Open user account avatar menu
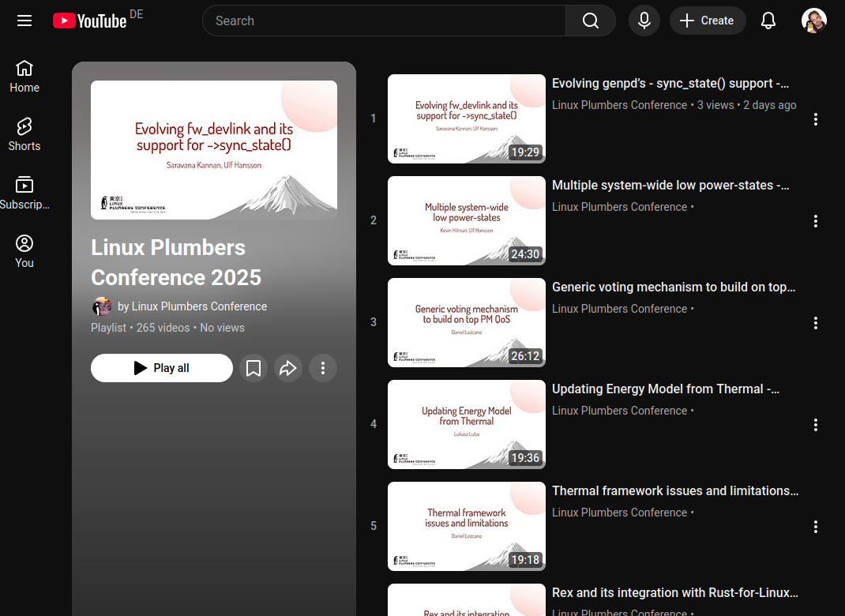Image resolution: width=845 pixels, height=616 pixels. point(814,21)
